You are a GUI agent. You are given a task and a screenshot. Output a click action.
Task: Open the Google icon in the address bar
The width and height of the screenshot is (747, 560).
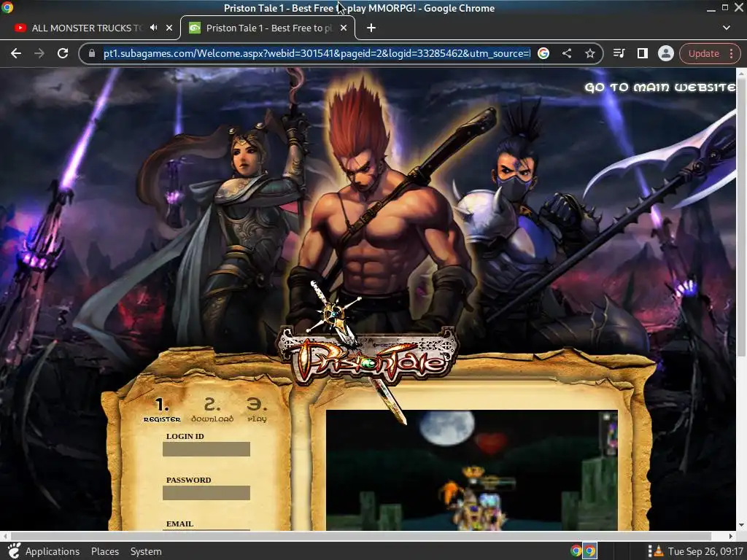(543, 53)
